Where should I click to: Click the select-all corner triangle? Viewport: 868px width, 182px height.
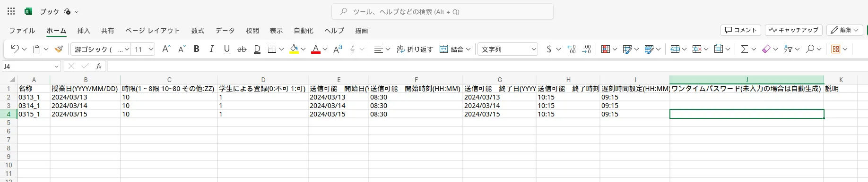tap(12, 80)
